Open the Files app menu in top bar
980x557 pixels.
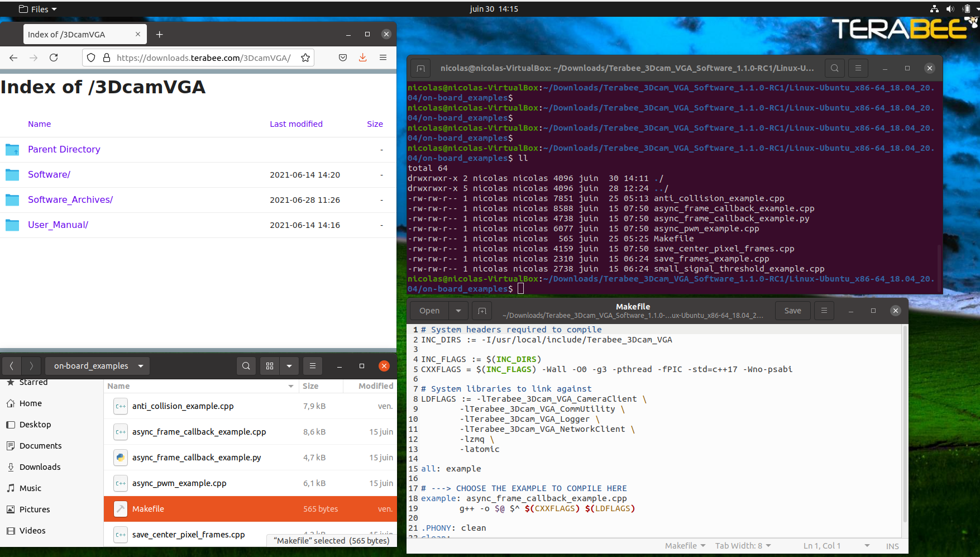point(38,9)
